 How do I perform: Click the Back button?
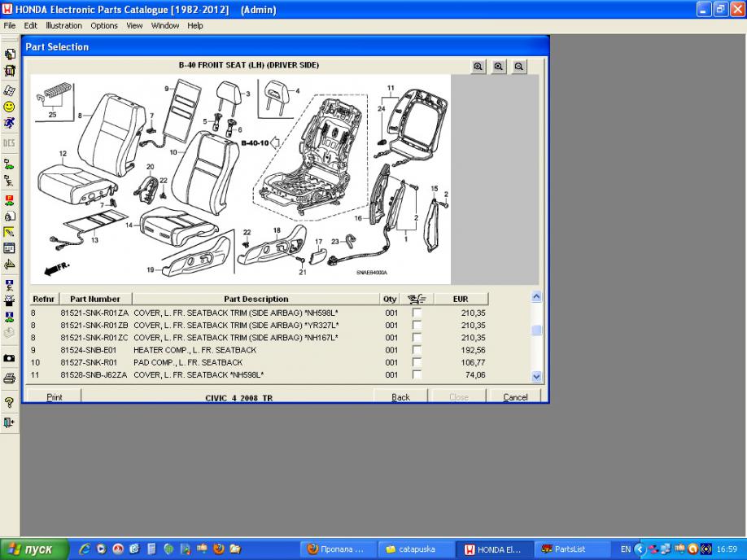coord(400,396)
